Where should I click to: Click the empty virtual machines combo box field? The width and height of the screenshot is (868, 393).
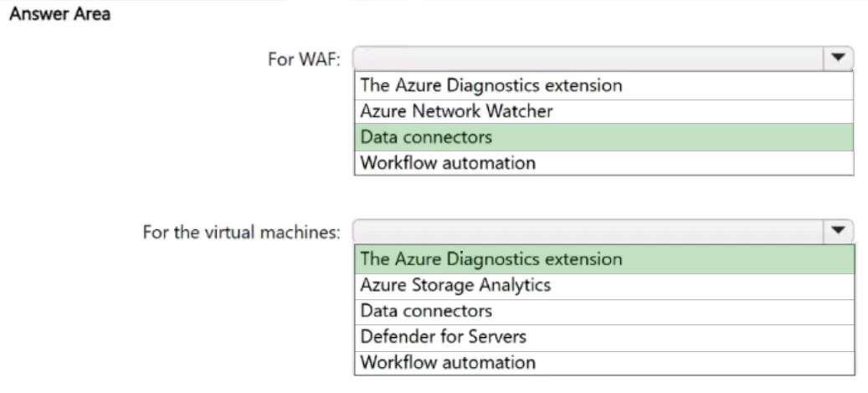[x=588, y=231]
